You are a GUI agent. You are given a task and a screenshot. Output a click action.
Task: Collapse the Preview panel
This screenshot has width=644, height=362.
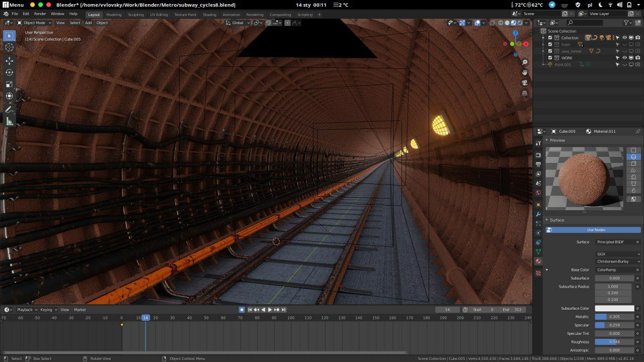click(547, 140)
